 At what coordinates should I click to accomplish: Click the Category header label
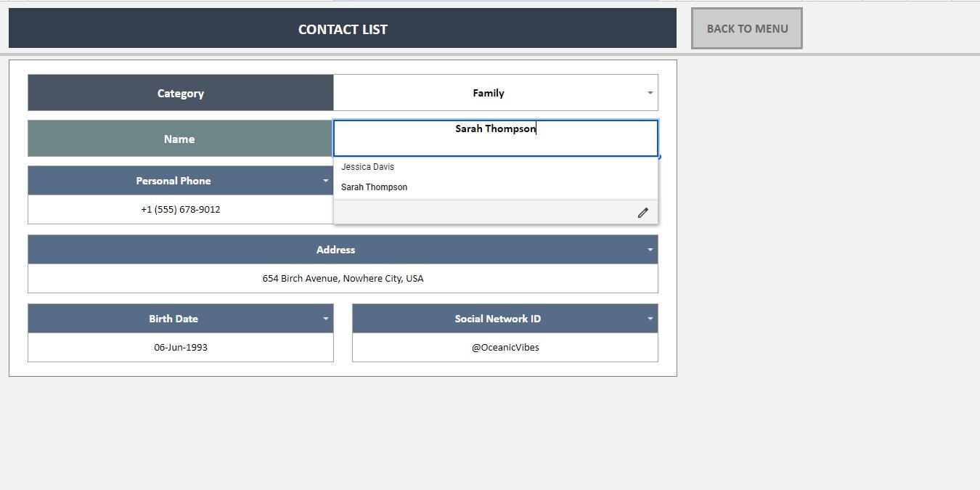(180, 92)
